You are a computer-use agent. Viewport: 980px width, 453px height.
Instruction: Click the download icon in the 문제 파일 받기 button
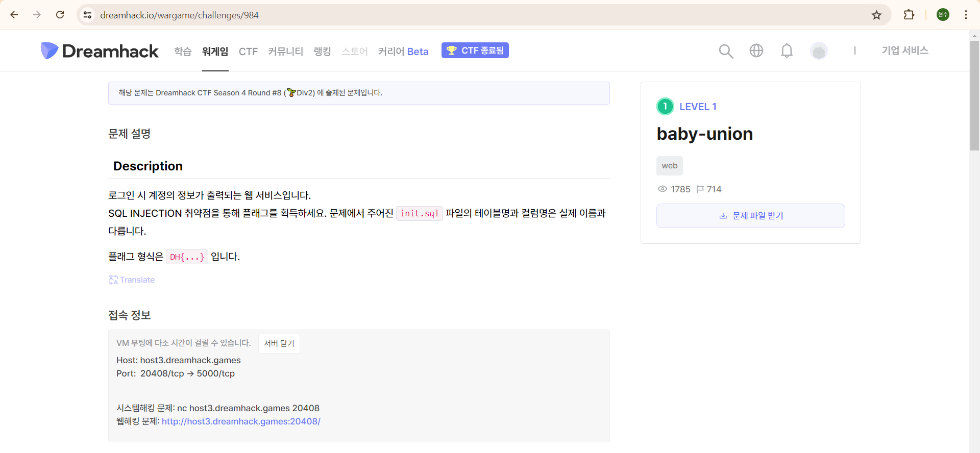(723, 216)
